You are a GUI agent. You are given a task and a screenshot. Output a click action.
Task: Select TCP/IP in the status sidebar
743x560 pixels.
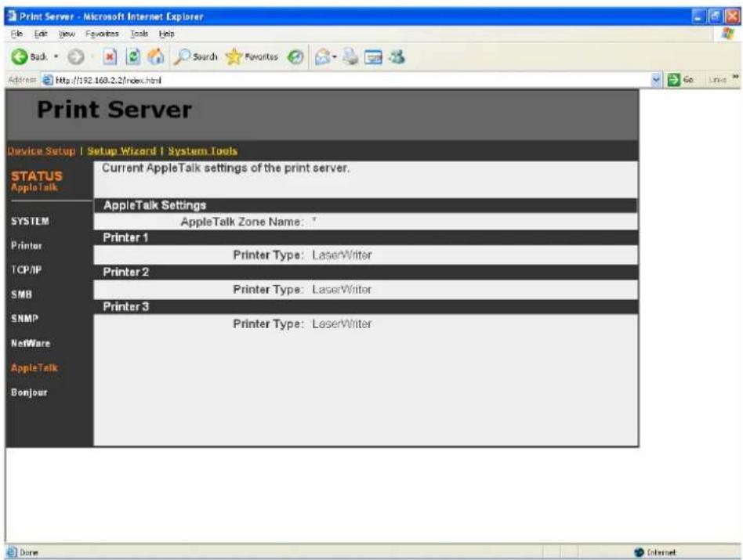[x=27, y=270]
